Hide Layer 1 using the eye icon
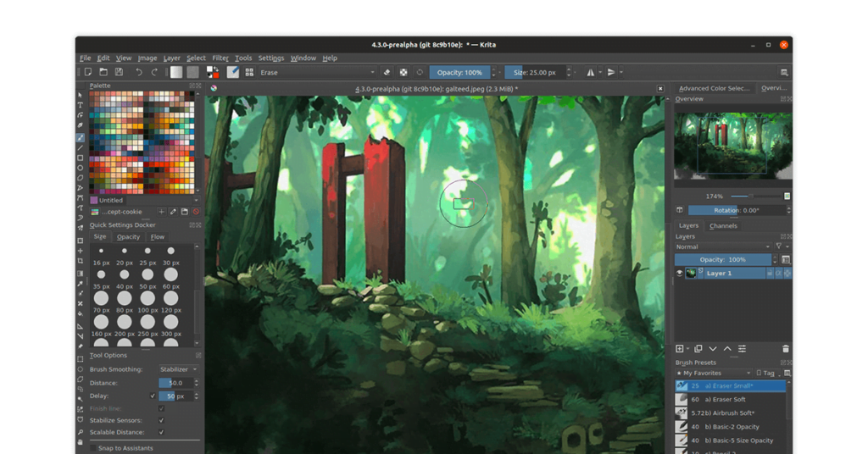 [680, 274]
